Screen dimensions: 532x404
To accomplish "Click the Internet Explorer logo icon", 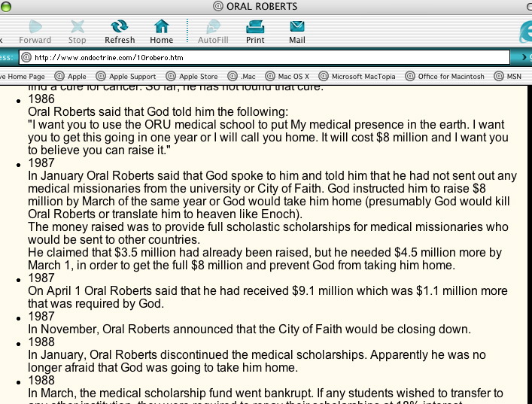I will [526, 32].
